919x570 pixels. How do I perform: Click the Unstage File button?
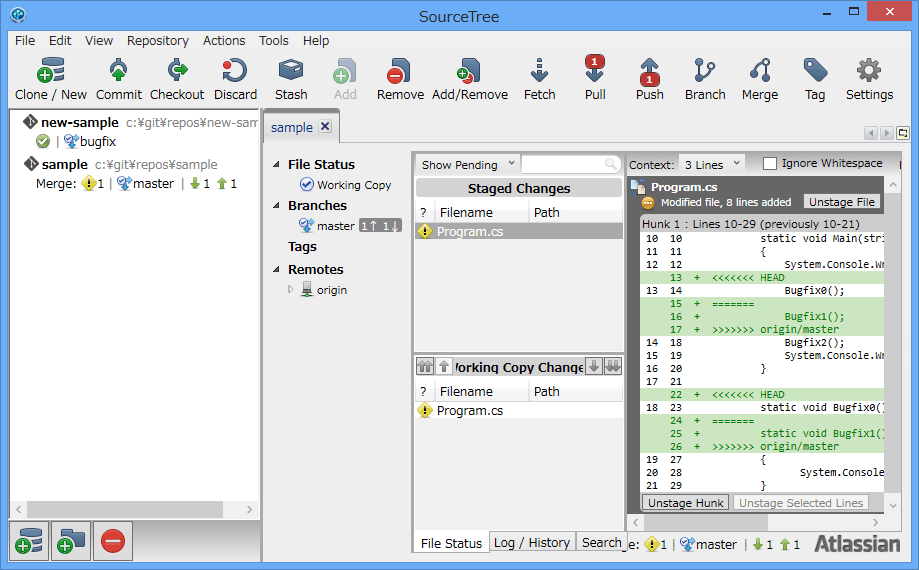(842, 202)
